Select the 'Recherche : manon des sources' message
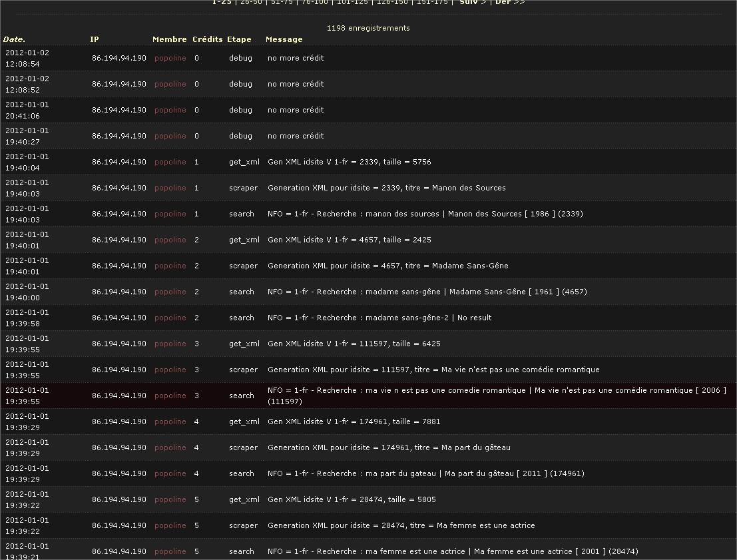737x560 pixels. [x=425, y=214]
